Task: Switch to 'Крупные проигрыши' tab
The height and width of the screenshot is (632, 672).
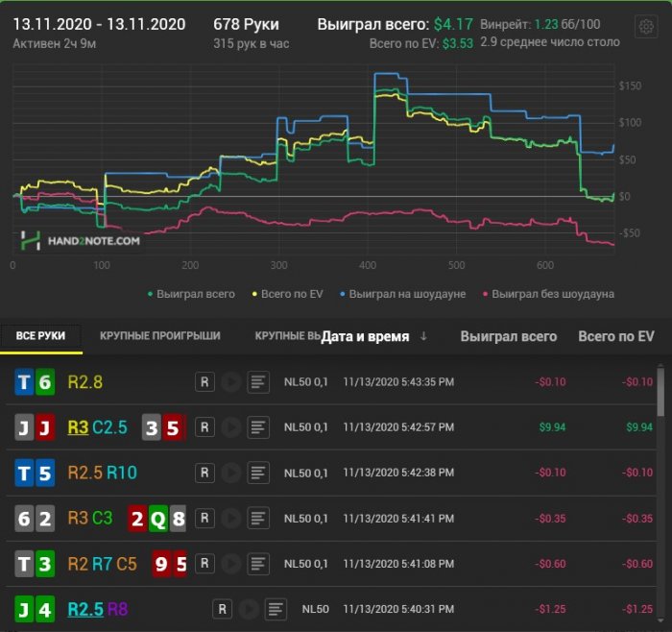Action: [x=159, y=336]
